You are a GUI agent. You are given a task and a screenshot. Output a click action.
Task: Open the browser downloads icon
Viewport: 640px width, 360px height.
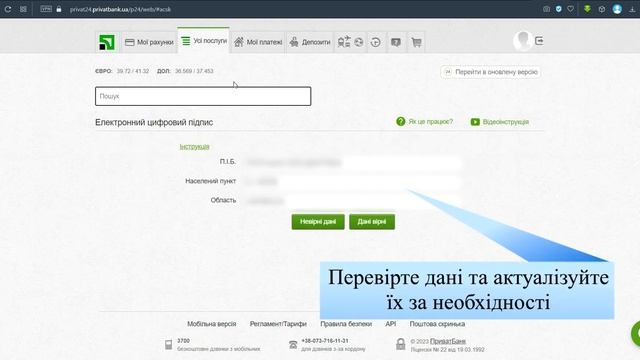632,9
